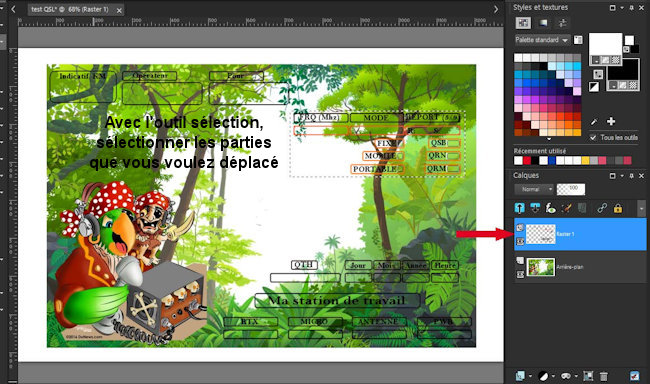Pin the Calques panel
Screen dimensions: 650x384
[631, 176]
